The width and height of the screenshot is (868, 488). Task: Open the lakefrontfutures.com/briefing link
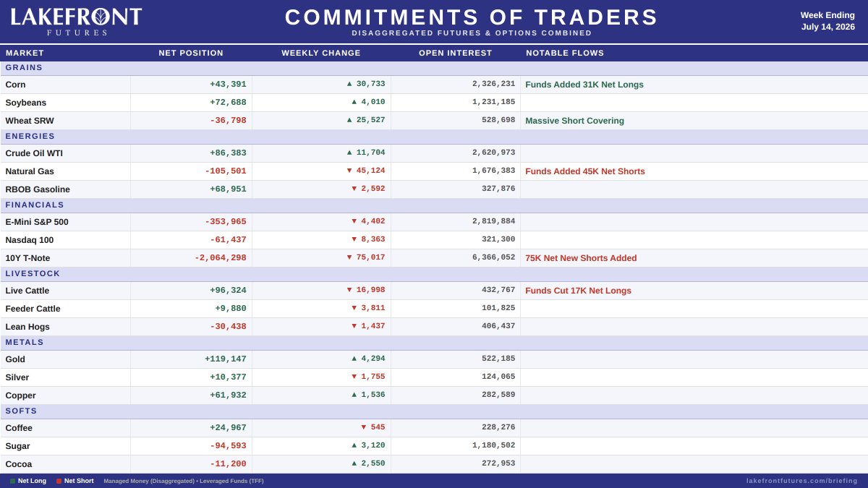[802, 481]
